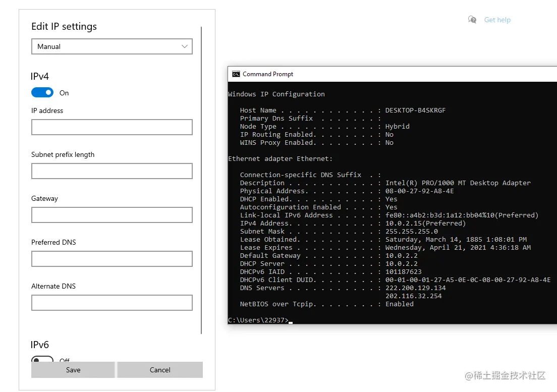Click the Windows IP Configuration heading

(276, 94)
